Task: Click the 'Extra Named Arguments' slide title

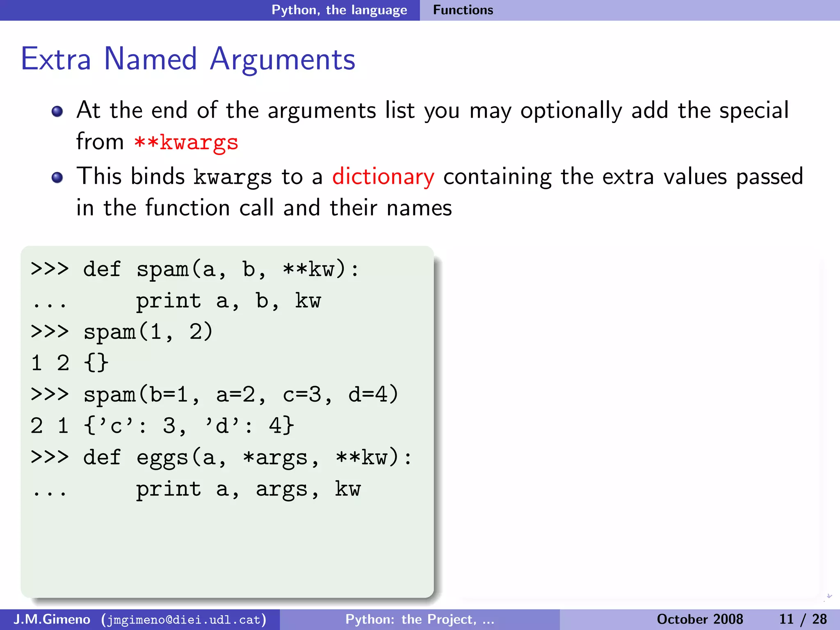Action: (x=188, y=59)
